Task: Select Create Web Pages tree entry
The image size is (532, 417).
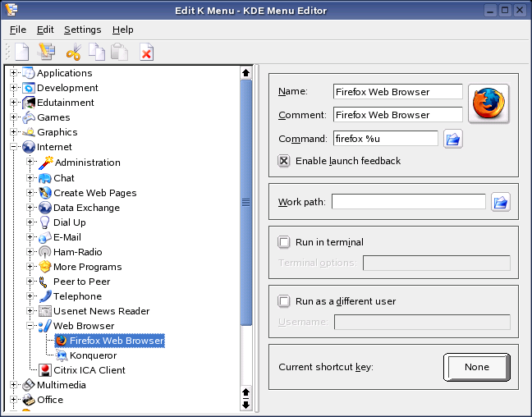Action: click(95, 193)
